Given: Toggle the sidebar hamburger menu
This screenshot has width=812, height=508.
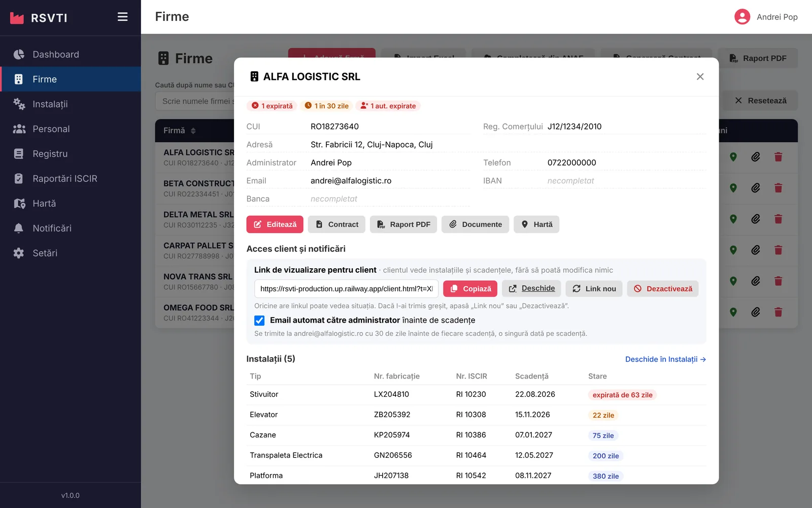Looking at the screenshot, I should [122, 17].
